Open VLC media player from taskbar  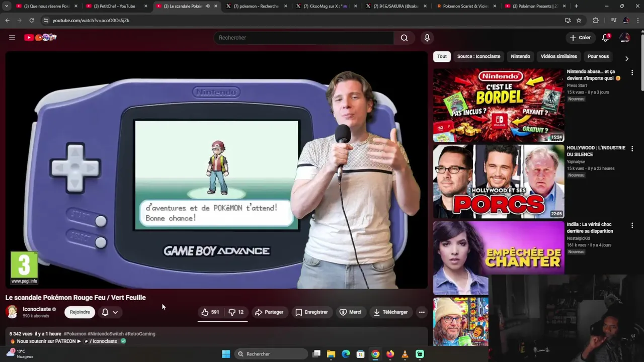(405, 354)
